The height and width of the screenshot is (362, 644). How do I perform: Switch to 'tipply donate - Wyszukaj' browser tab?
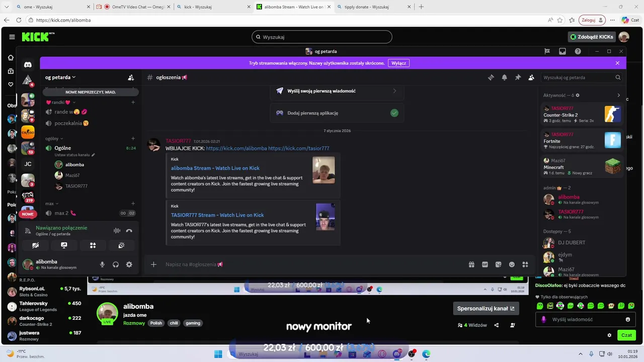tap(373, 7)
